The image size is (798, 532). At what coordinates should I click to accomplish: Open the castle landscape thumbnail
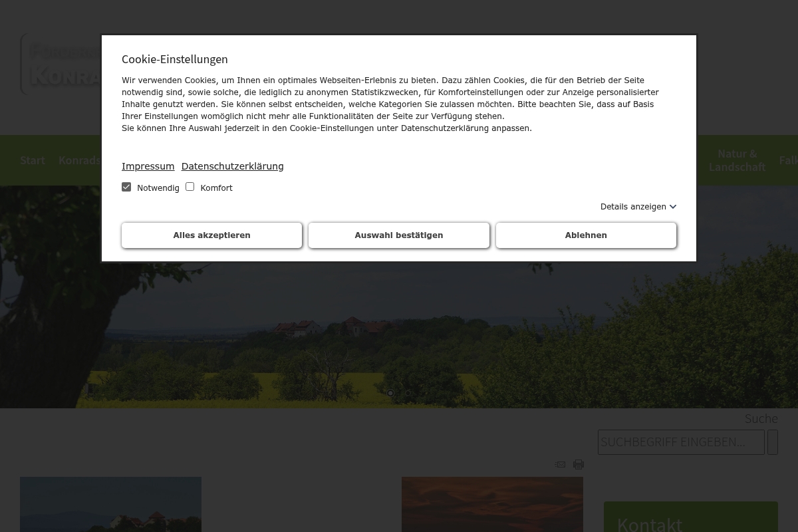point(110,504)
